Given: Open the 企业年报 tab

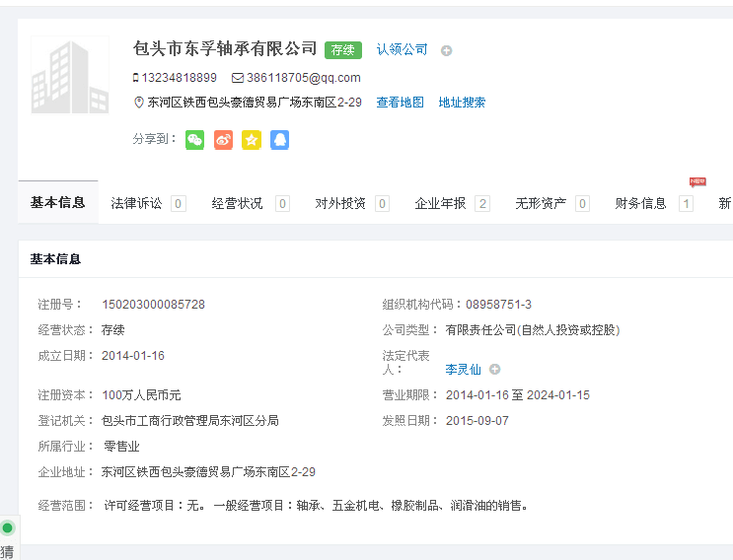Looking at the screenshot, I should pyautogui.click(x=440, y=203).
